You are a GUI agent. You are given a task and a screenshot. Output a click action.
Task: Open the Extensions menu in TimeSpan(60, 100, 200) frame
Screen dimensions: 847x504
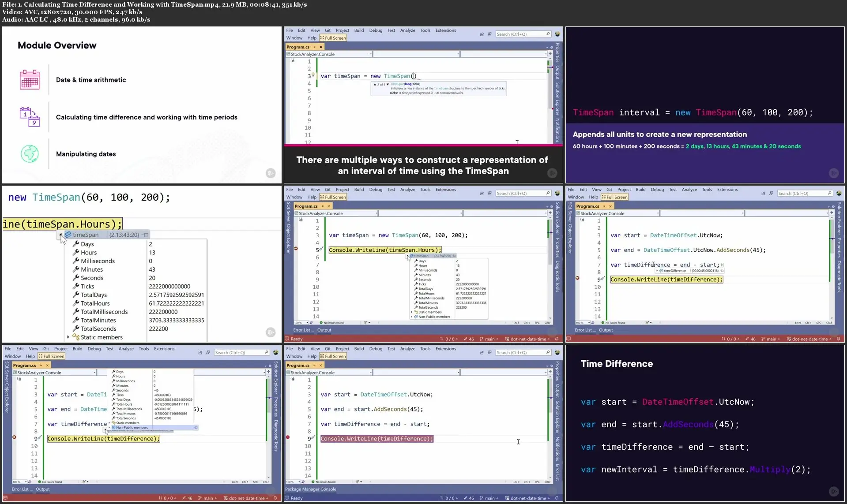446,190
